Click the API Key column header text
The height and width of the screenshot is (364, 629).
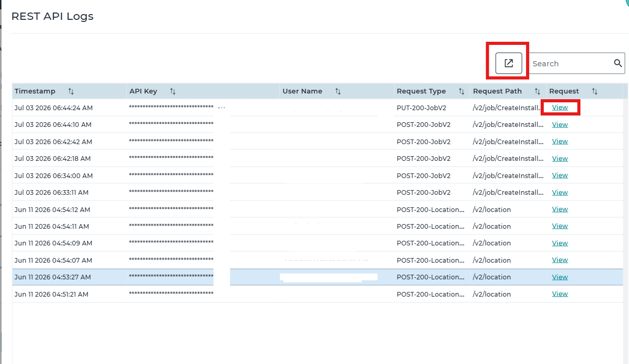(x=143, y=91)
